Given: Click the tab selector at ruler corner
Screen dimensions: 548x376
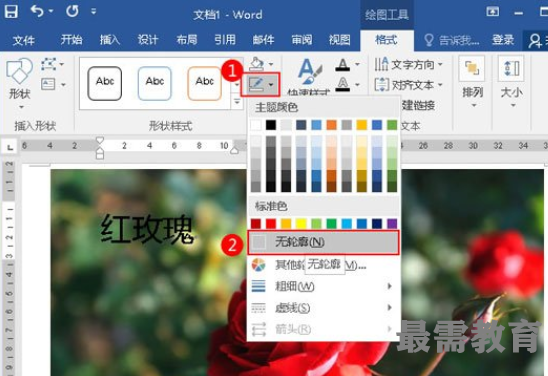Looking at the screenshot, I should coord(10,147).
